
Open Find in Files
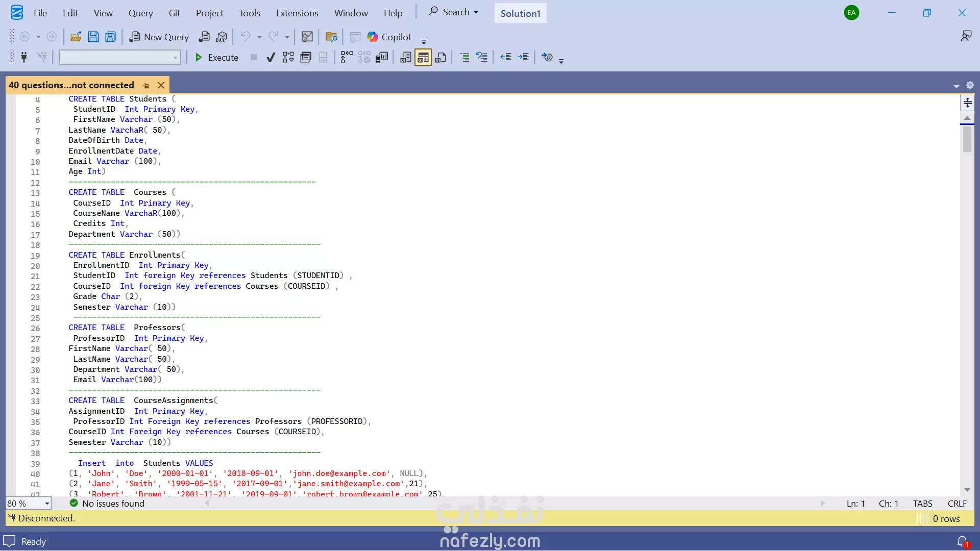331,37
